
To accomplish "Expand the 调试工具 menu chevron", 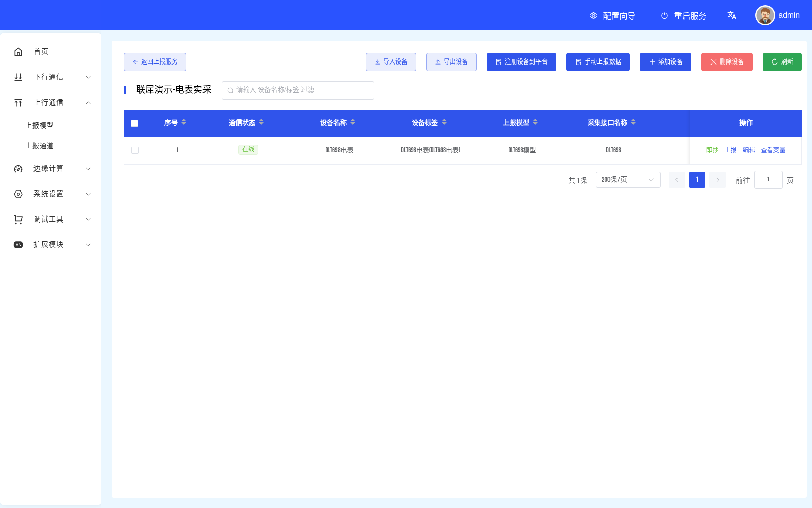I will (x=88, y=219).
